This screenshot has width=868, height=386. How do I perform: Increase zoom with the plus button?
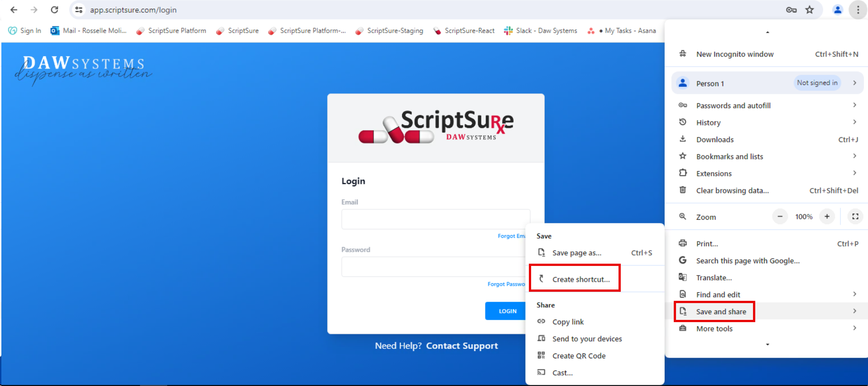coord(827,217)
